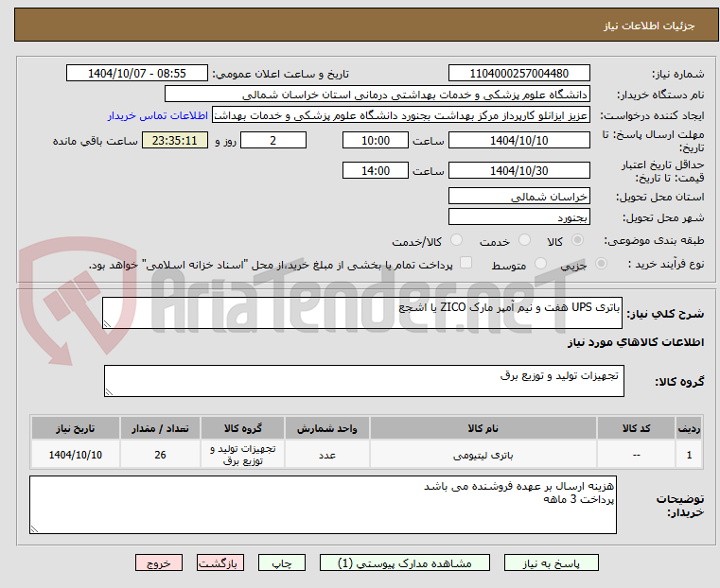Image resolution: width=720 pixels, height=588 pixels.
Task: Click the تعداد / مقدار column header
Action: tap(160, 428)
